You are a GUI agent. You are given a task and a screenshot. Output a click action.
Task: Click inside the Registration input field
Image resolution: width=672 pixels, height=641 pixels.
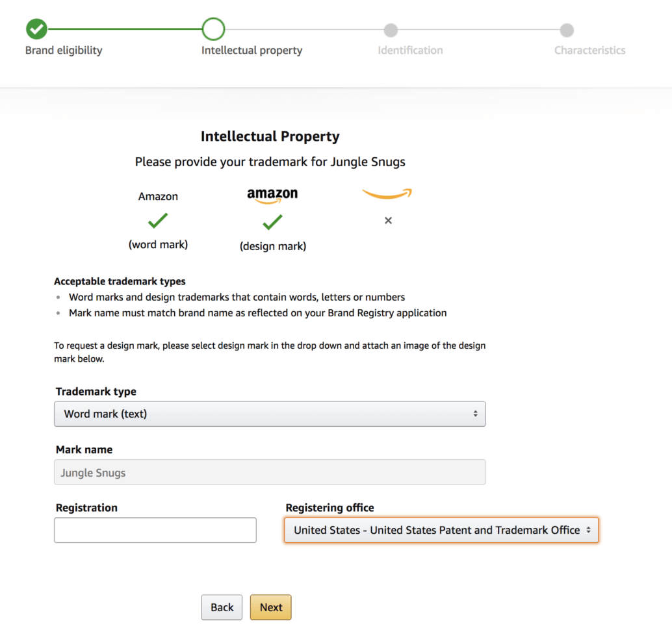click(155, 530)
